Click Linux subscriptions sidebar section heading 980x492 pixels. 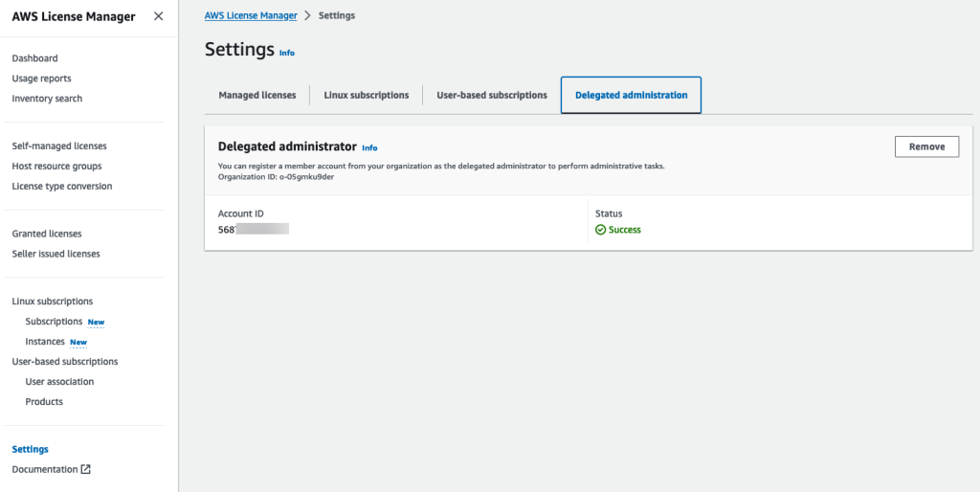53,301
